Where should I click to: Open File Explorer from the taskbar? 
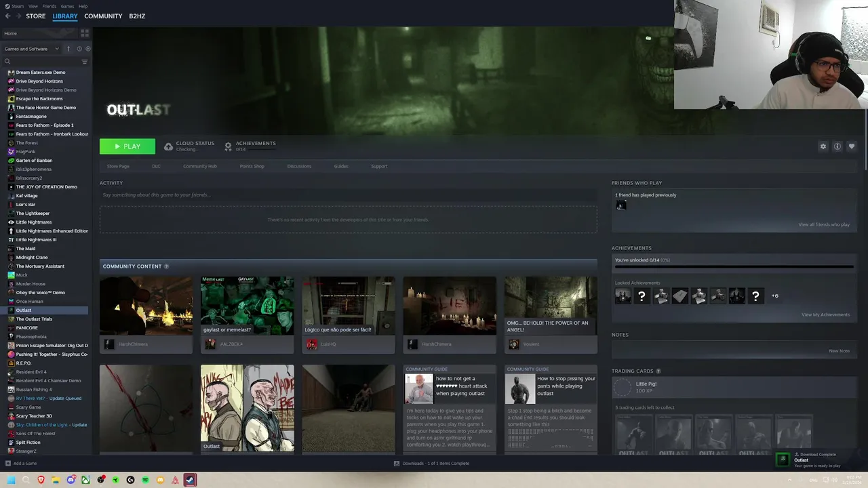pyautogui.click(x=56, y=480)
